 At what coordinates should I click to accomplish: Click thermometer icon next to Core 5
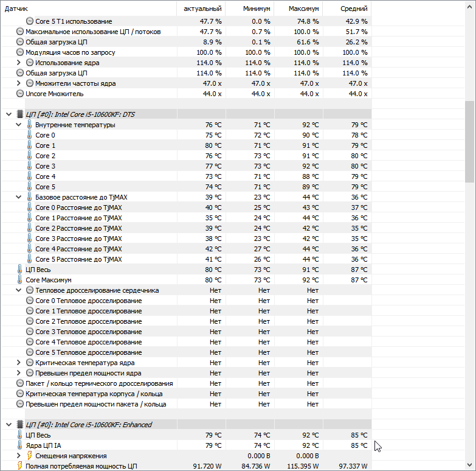click(x=29, y=187)
